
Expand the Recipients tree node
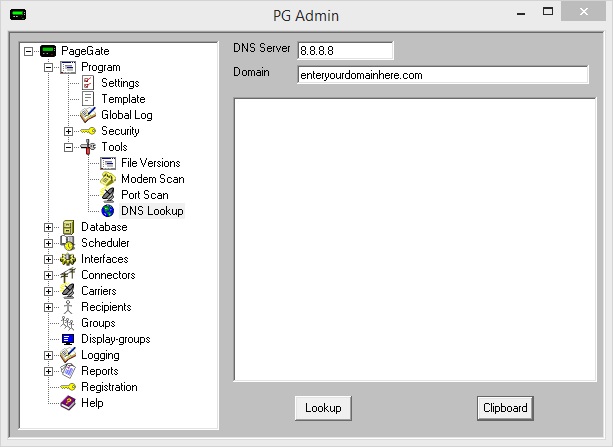tap(48, 307)
